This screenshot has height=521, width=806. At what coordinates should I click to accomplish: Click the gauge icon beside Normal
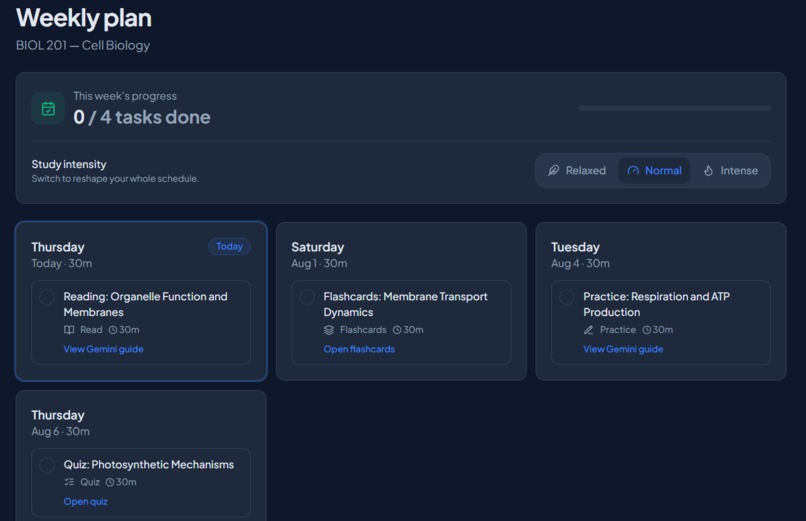pyautogui.click(x=633, y=171)
